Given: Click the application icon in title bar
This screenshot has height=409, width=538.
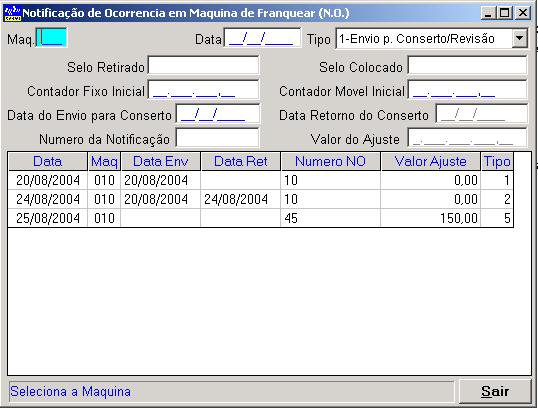Looking at the screenshot, I should coord(13,13).
